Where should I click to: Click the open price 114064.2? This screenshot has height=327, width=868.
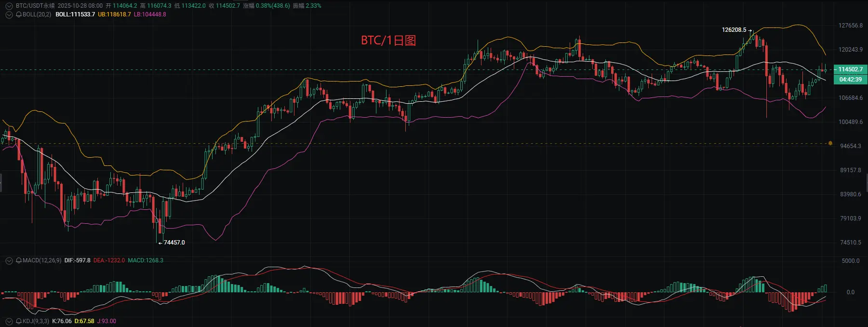pyautogui.click(x=125, y=6)
